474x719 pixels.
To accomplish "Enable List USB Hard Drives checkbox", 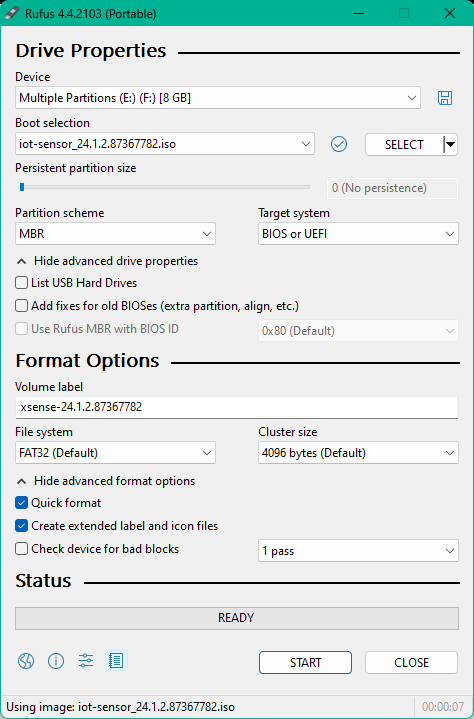I will pyautogui.click(x=22, y=282).
